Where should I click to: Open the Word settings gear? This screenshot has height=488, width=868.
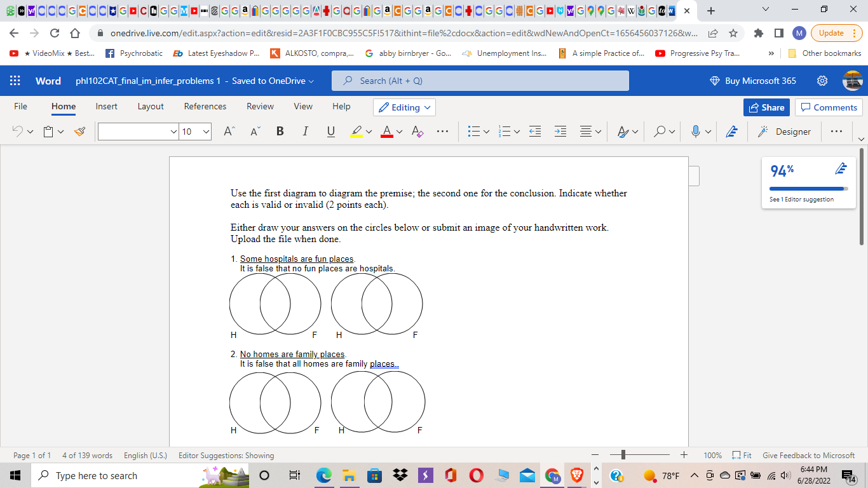(x=822, y=81)
